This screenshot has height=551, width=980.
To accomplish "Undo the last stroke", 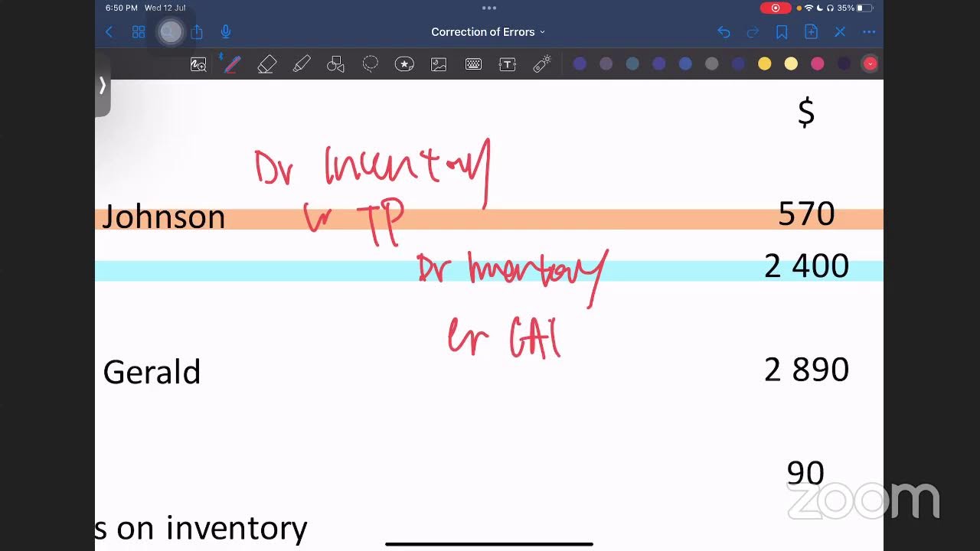I will tap(724, 32).
